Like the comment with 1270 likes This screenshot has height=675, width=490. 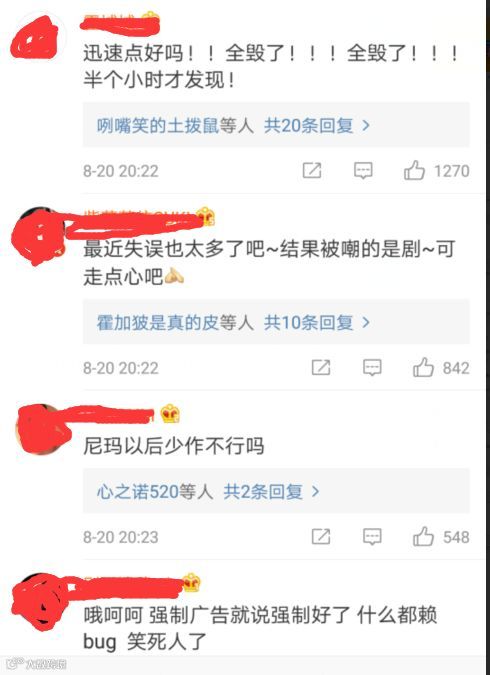click(414, 170)
